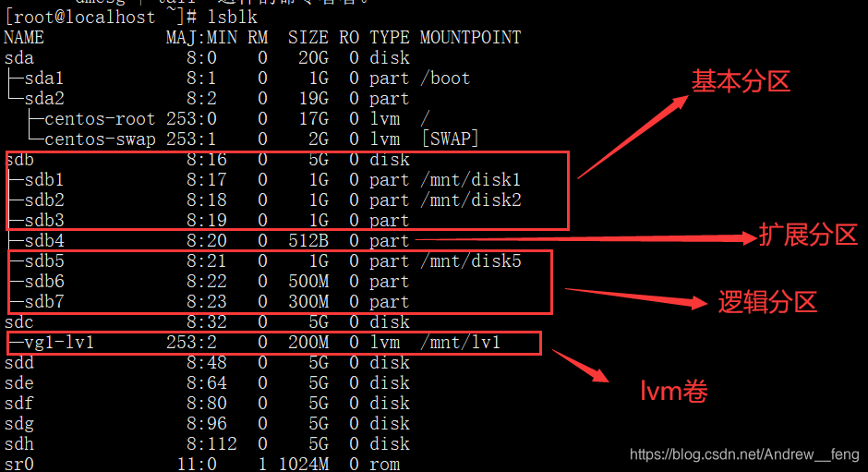Click the 17G size value
Viewport: 868px width, 472px height.
coord(313,118)
